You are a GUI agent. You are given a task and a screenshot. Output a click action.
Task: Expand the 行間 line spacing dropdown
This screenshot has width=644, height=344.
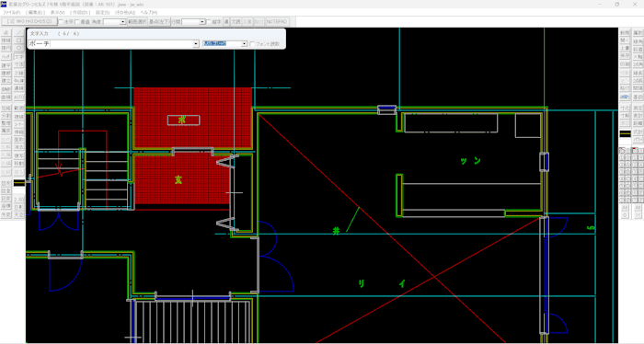coord(202,22)
